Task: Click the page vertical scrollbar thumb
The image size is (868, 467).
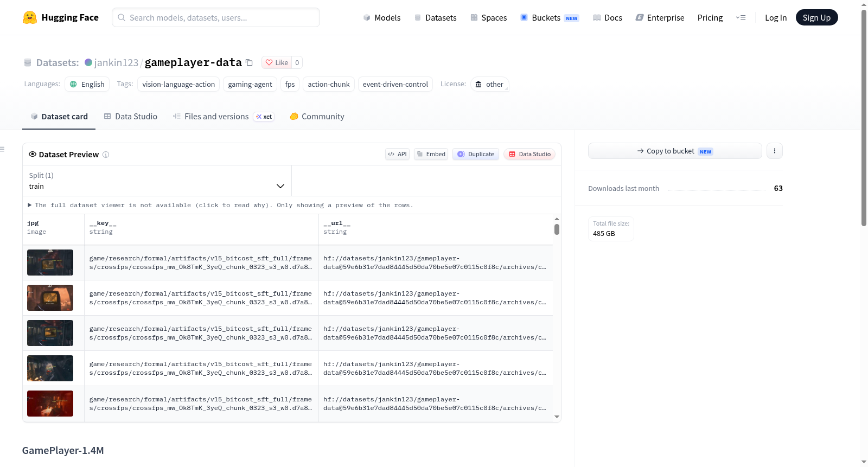Action: click(864, 117)
